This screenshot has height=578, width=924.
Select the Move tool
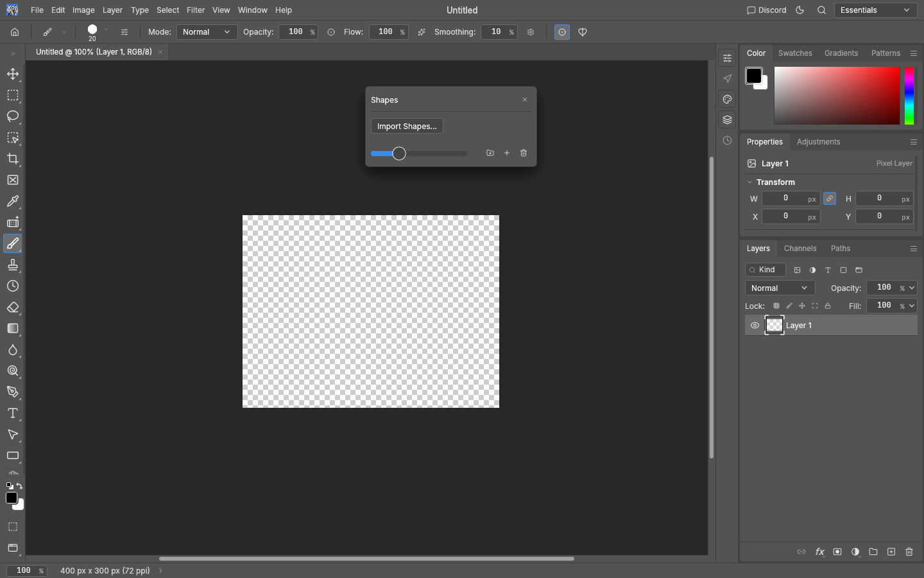pos(13,74)
